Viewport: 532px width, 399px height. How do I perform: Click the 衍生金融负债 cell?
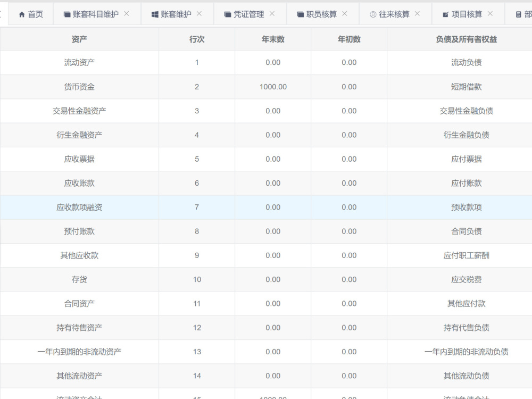tap(467, 135)
